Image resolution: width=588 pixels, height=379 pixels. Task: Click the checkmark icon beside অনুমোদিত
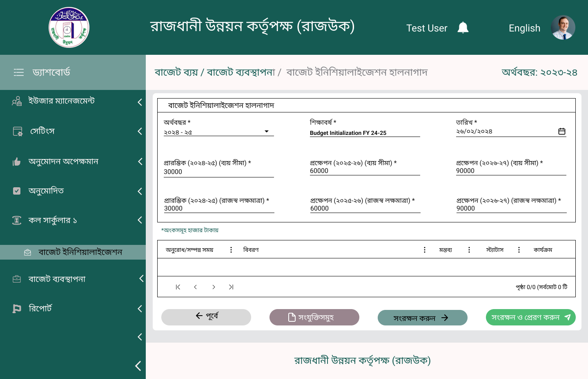pos(17,191)
